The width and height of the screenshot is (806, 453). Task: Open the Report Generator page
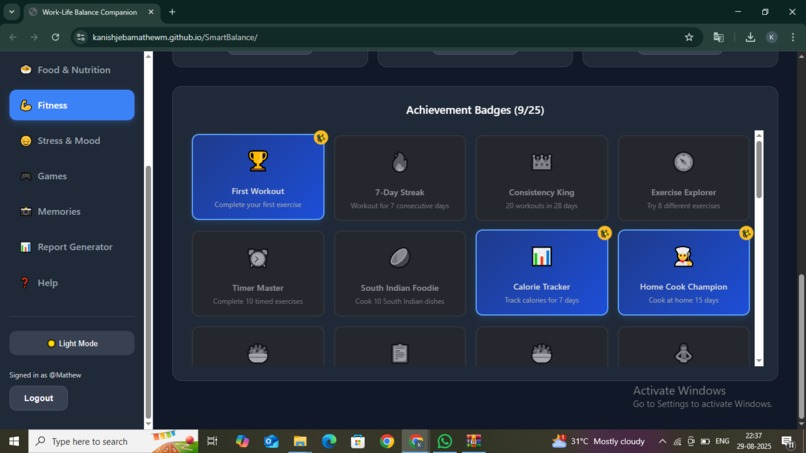(72, 247)
